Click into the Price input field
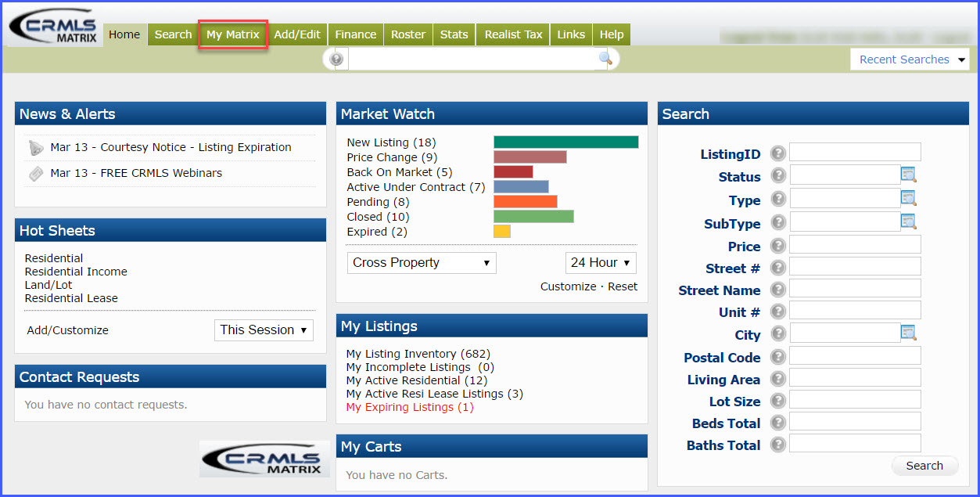 (855, 245)
